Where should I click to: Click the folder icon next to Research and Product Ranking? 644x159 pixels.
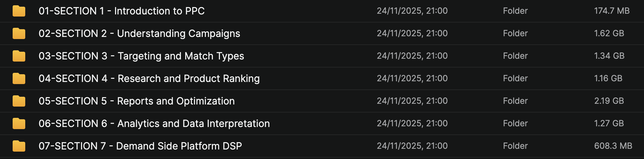click(19, 78)
